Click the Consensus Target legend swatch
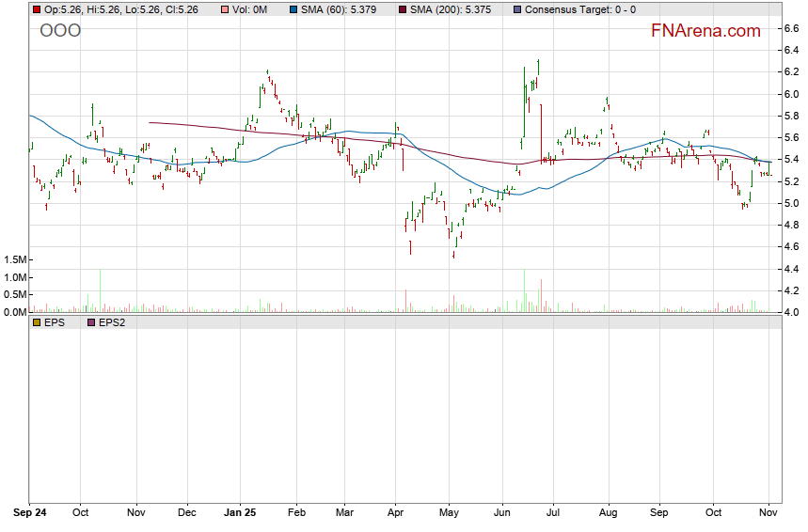The image size is (808, 532). (x=516, y=9)
